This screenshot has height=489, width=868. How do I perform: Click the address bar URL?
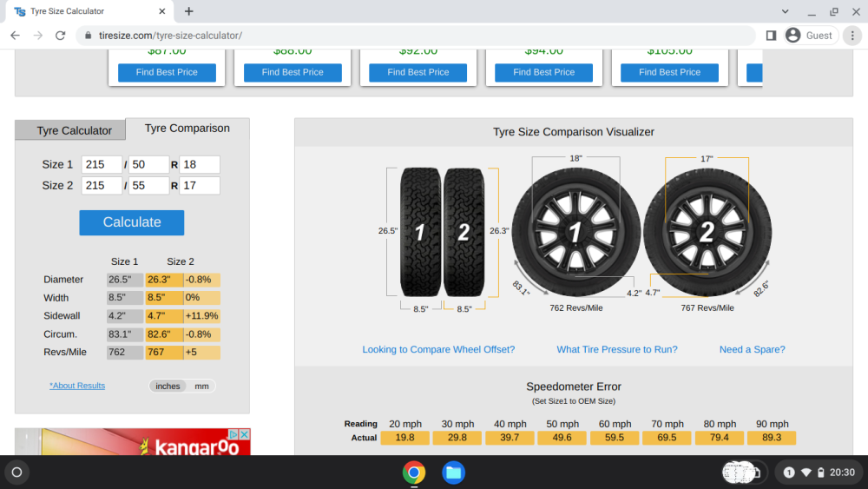(x=170, y=36)
